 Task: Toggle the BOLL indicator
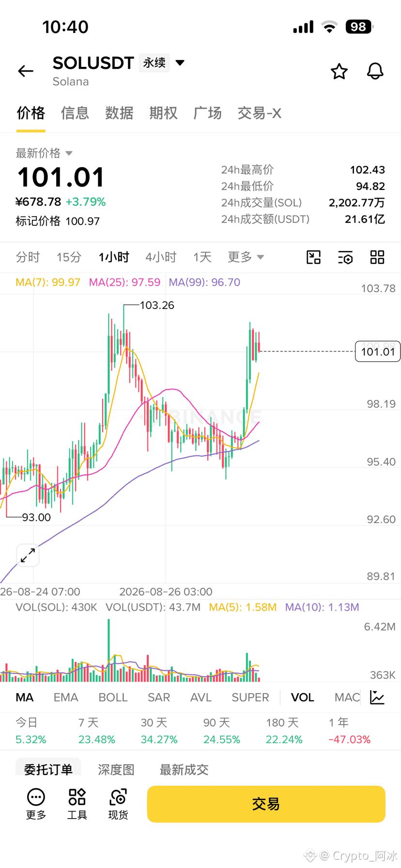point(113,697)
